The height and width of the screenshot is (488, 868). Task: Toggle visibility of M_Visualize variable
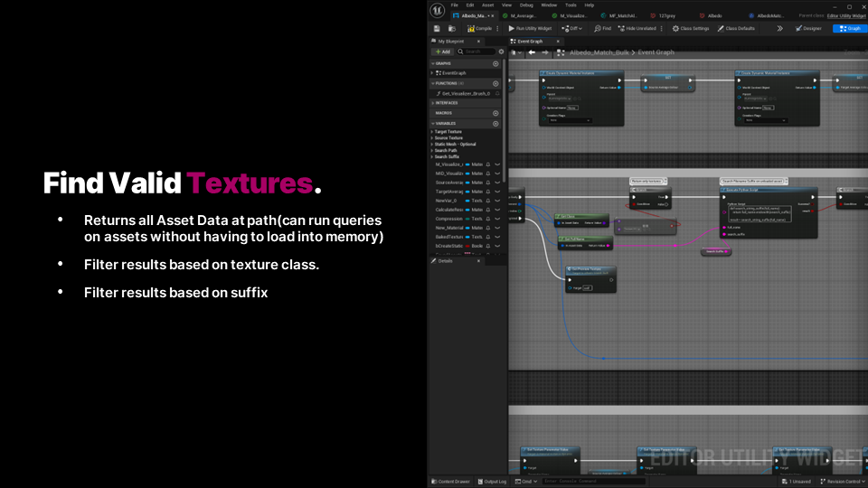click(x=497, y=164)
